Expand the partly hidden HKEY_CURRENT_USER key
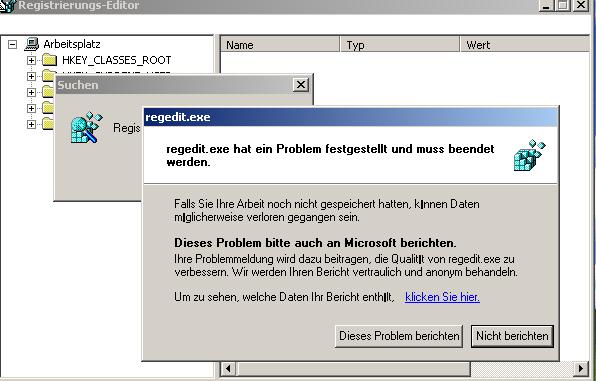Viewport: 596px width, 381px height. pos(31,76)
